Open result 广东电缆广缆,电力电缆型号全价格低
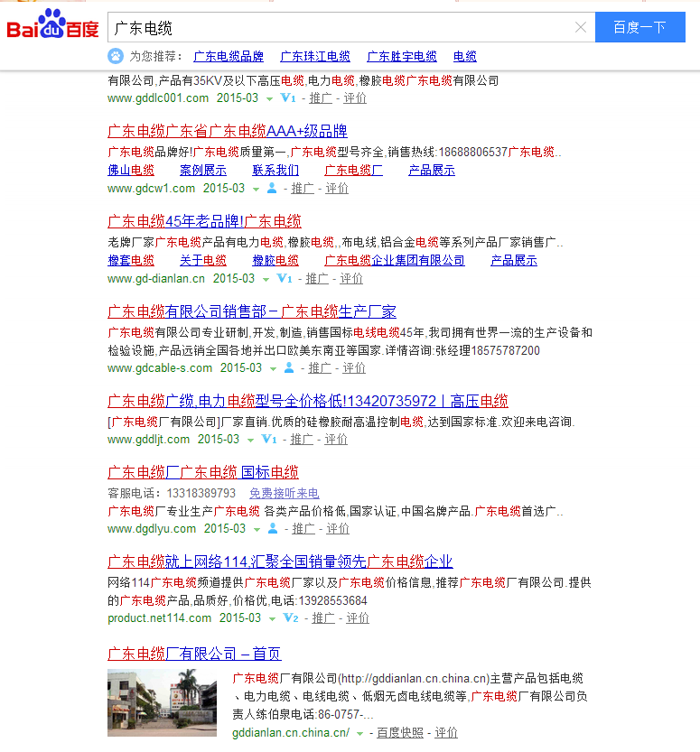 click(x=308, y=401)
